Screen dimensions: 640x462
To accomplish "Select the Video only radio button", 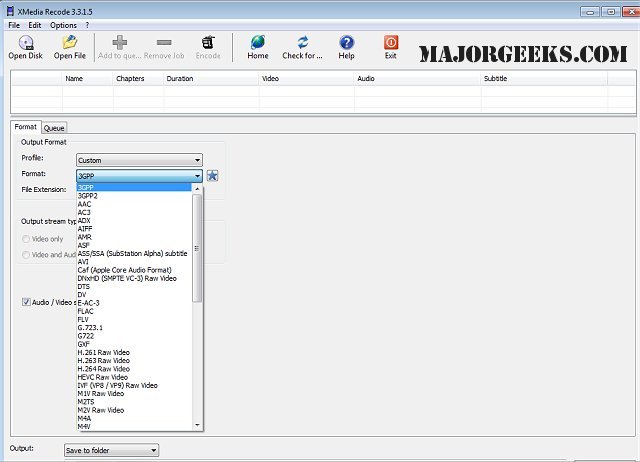I will click(26, 239).
